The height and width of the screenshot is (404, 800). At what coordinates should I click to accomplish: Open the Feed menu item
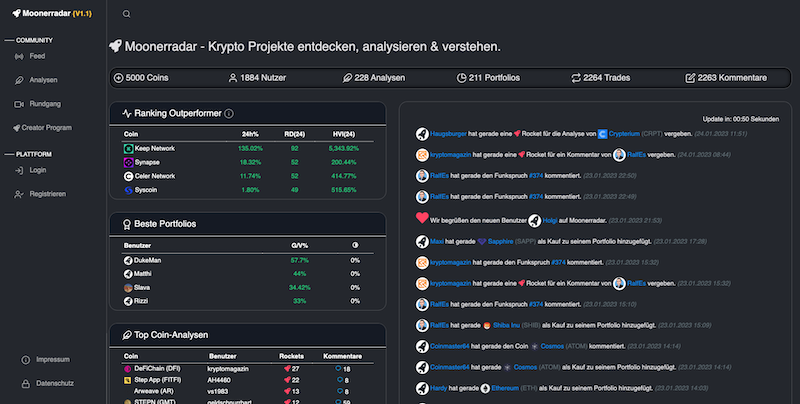(37, 56)
